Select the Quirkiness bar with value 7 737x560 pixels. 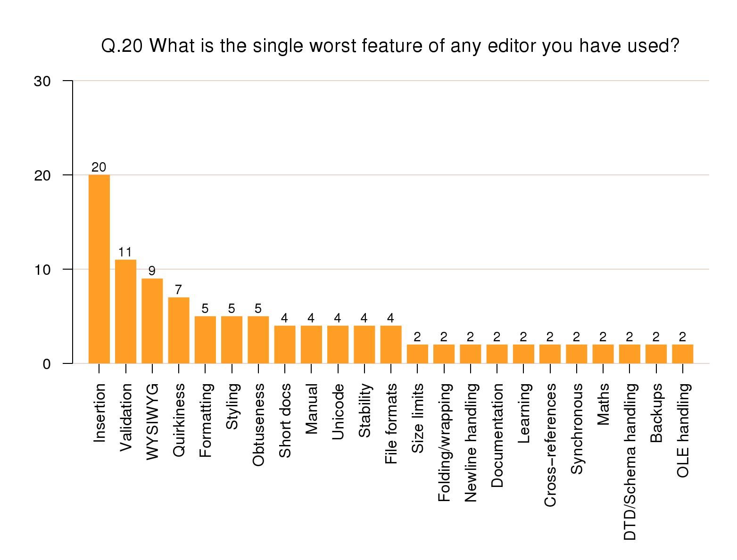click(x=179, y=330)
